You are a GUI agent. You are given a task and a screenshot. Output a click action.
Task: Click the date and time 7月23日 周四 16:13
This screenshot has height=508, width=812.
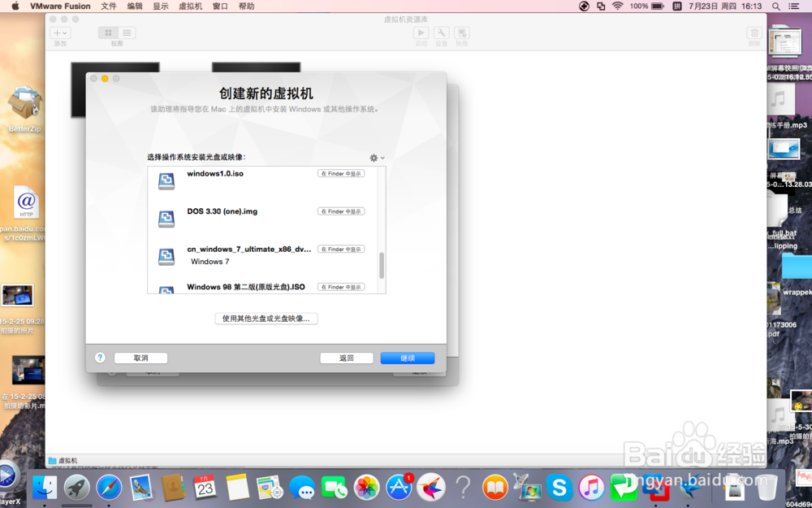click(x=725, y=7)
